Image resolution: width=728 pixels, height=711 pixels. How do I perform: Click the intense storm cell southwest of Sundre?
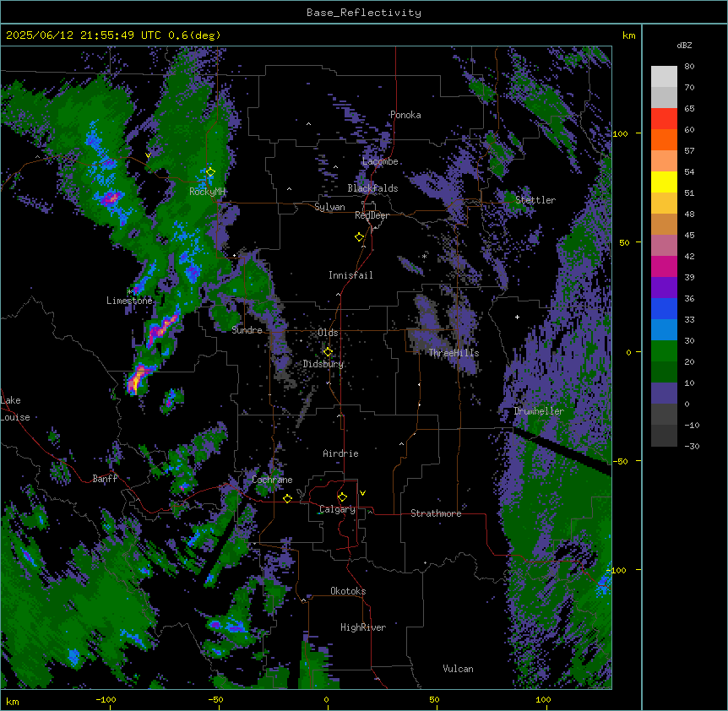(x=138, y=378)
